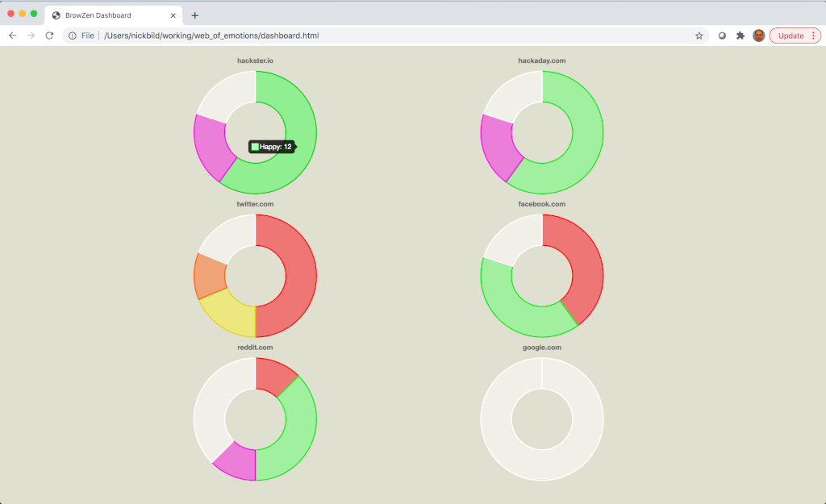Open the Extensions puzzle-piece icon
Image resolution: width=826 pixels, height=504 pixels.
[740, 35]
